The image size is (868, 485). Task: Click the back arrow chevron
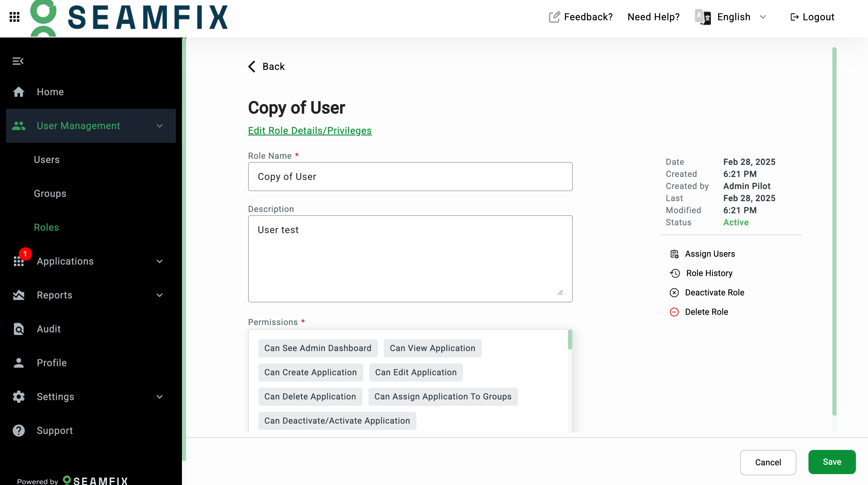(x=252, y=67)
